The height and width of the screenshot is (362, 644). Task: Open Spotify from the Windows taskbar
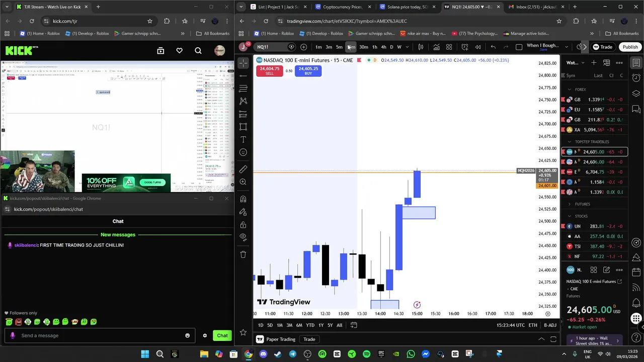tap(367, 354)
